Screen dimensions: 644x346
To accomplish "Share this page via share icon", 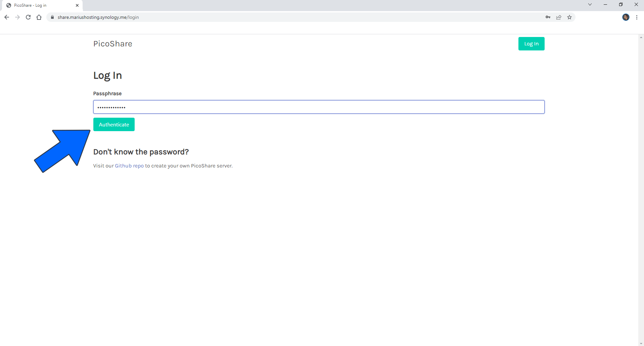I will [x=559, y=17].
